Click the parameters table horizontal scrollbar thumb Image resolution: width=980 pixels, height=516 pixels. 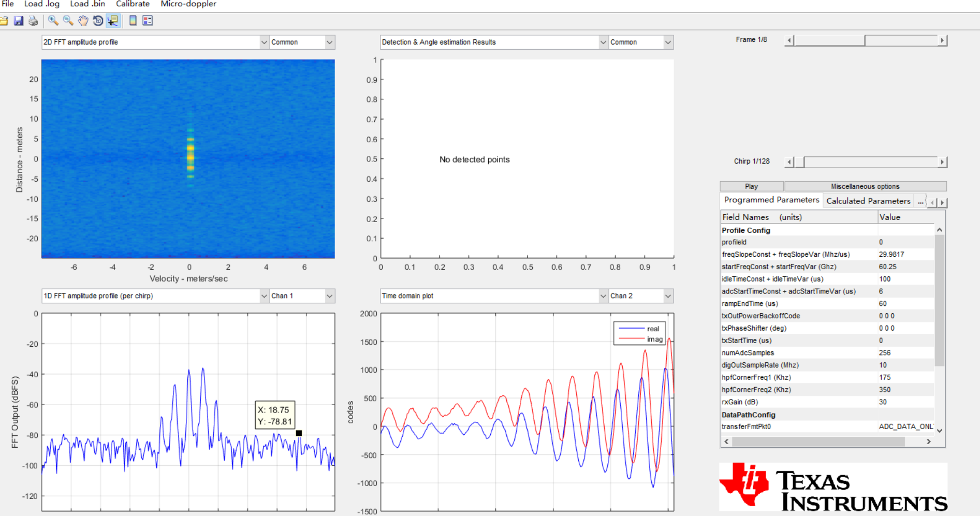pyautogui.click(x=818, y=441)
